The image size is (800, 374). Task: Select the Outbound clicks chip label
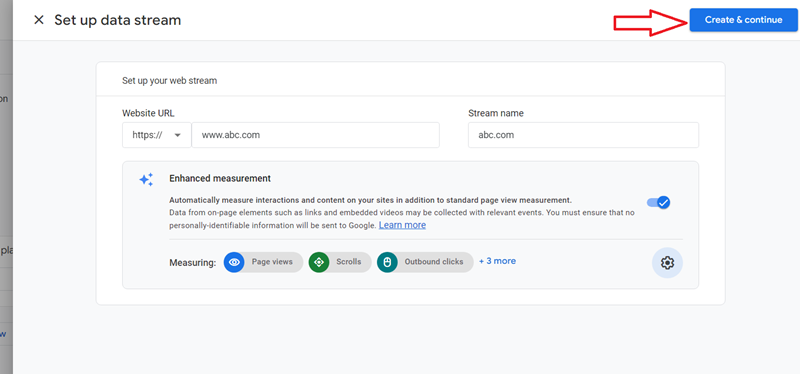click(x=434, y=262)
